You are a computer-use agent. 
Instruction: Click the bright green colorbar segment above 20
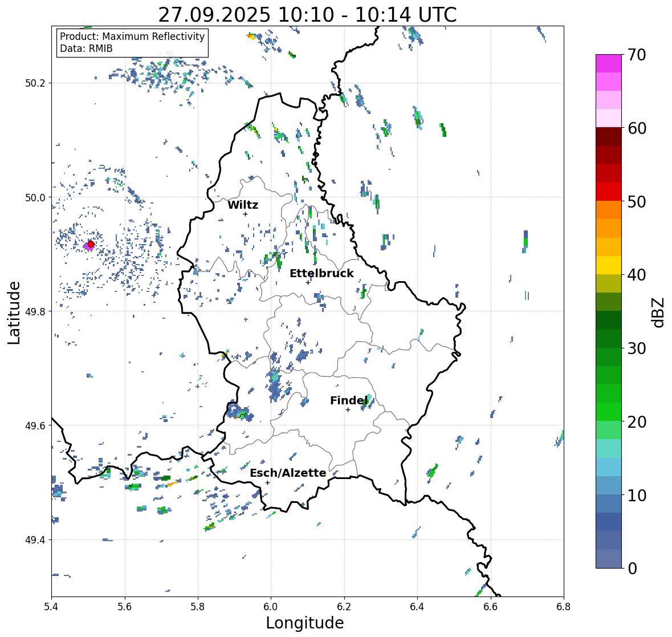coord(609,412)
